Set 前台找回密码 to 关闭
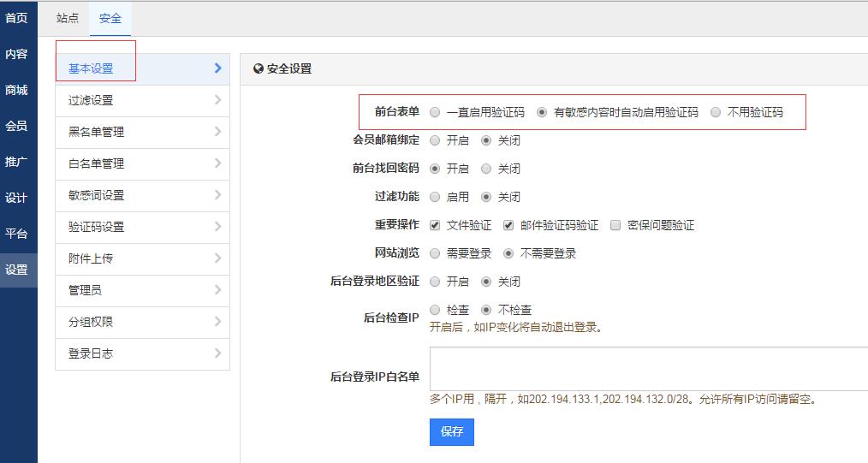This screenshot has height=463, width=868. [x=486, y=169]
